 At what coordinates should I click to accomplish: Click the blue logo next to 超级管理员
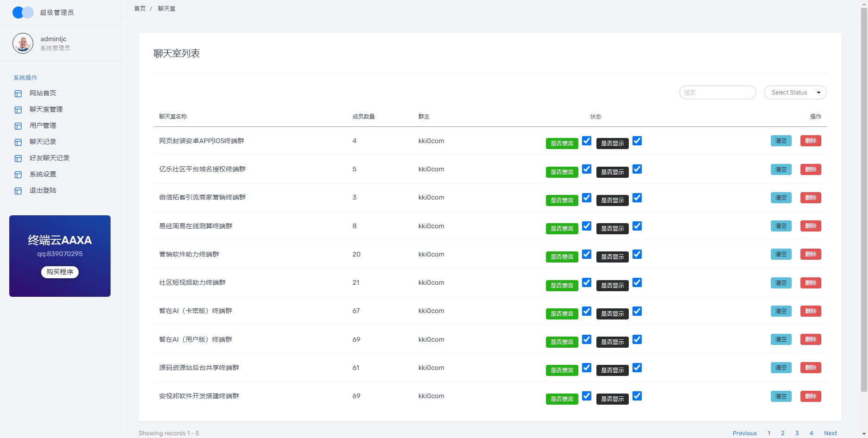(x=23, y=13)
